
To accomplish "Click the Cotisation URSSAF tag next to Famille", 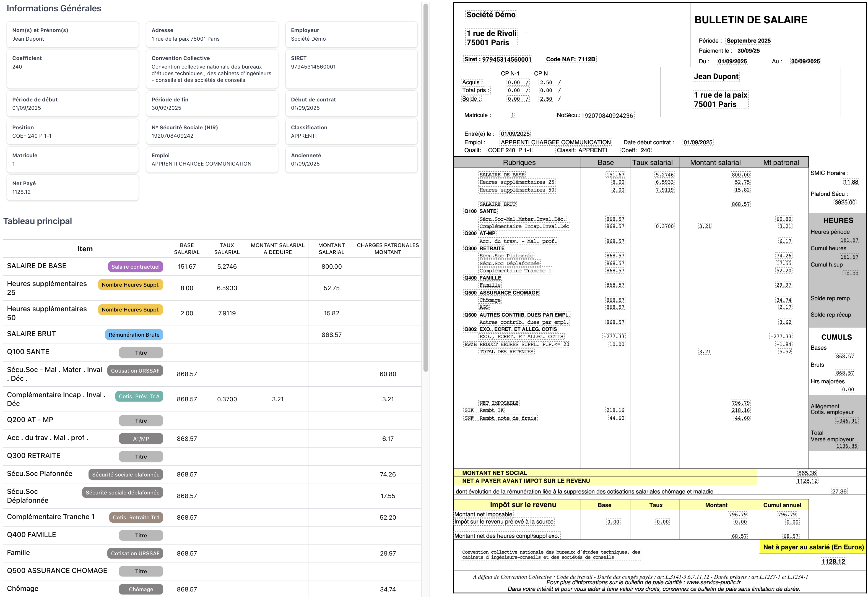I will 135,553.
